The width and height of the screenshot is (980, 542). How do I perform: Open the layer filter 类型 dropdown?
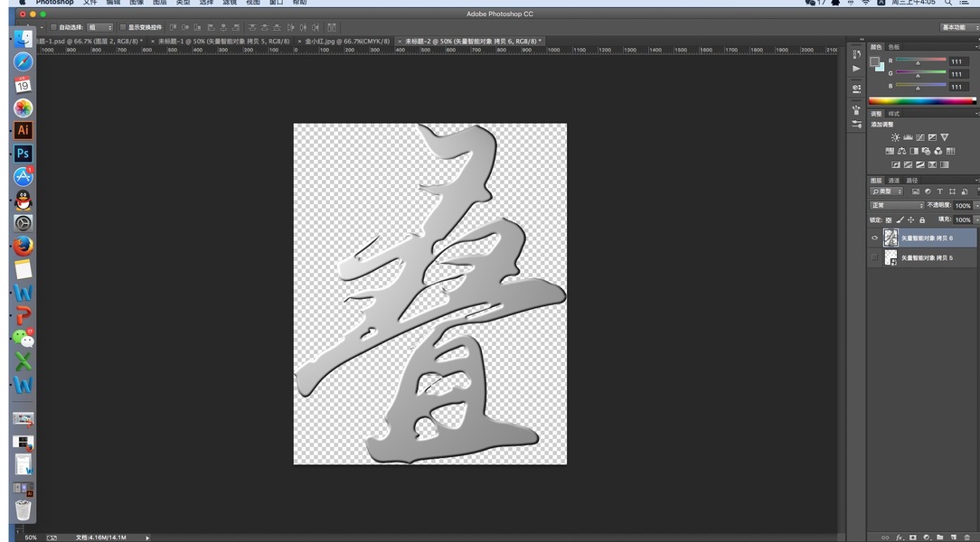point(887,192)
